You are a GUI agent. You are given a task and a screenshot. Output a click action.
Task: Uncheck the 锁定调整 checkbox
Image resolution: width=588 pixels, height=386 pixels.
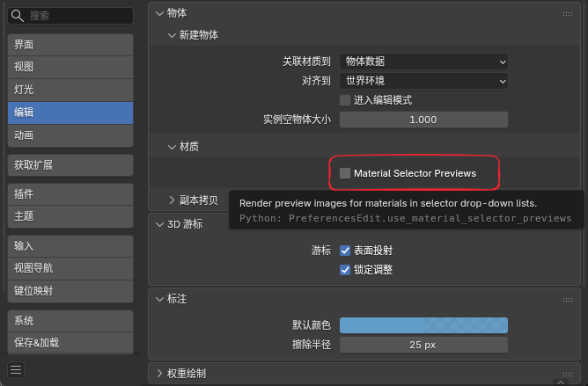point(345,270)
